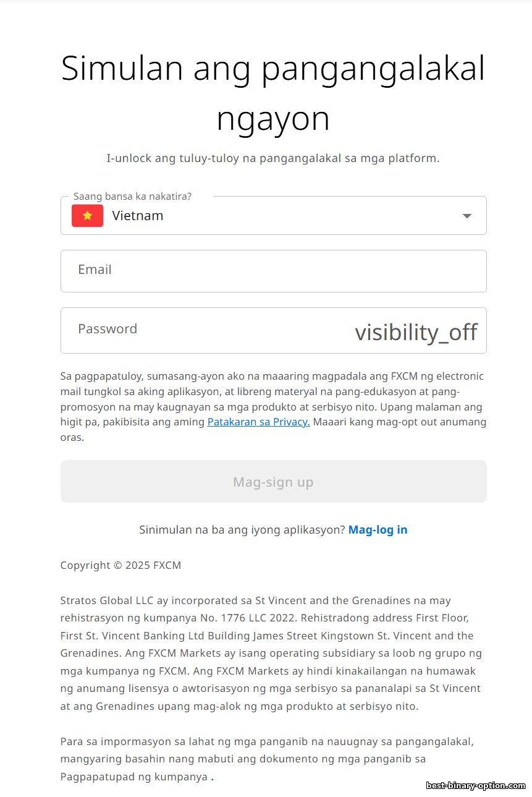532x797 pixels.
Task: Click the best-binary-option.com watermark
Action: pos(475,786)
